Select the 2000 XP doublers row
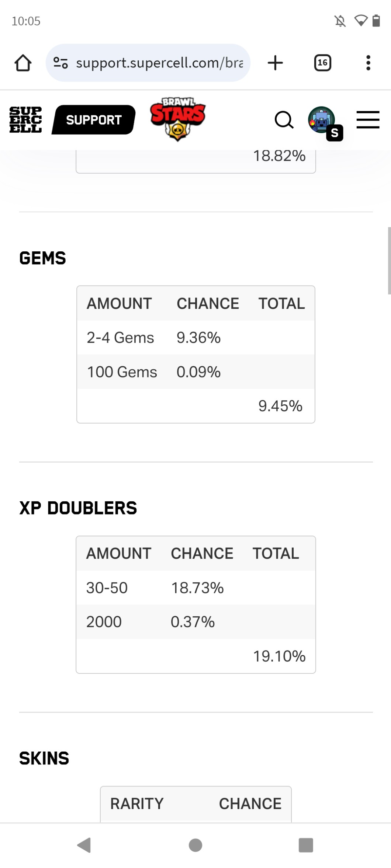 pos(195,622)
